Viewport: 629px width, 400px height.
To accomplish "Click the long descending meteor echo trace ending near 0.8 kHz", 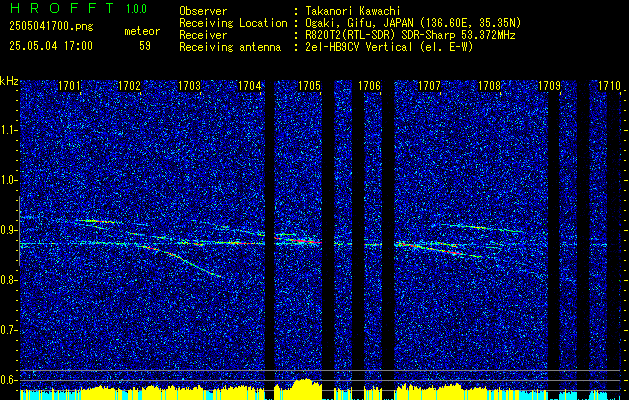I will (x=181, y=261).
